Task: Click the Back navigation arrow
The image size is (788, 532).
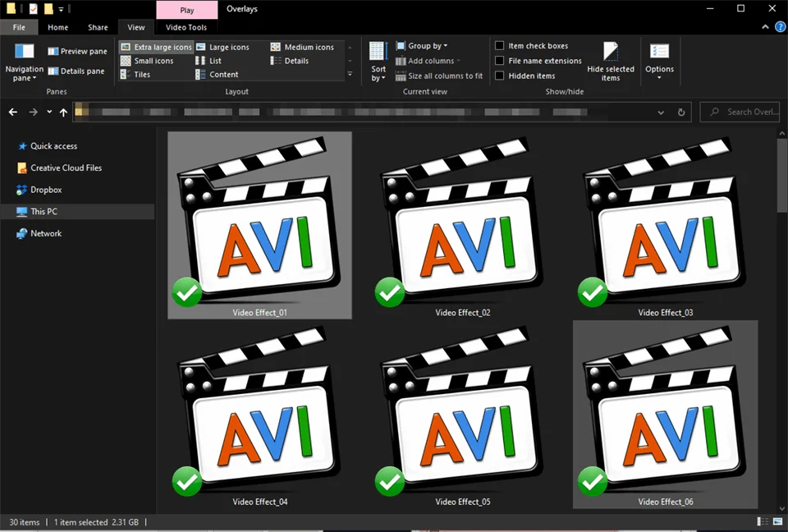Action: pyautogui.click(x=12, y=112)
